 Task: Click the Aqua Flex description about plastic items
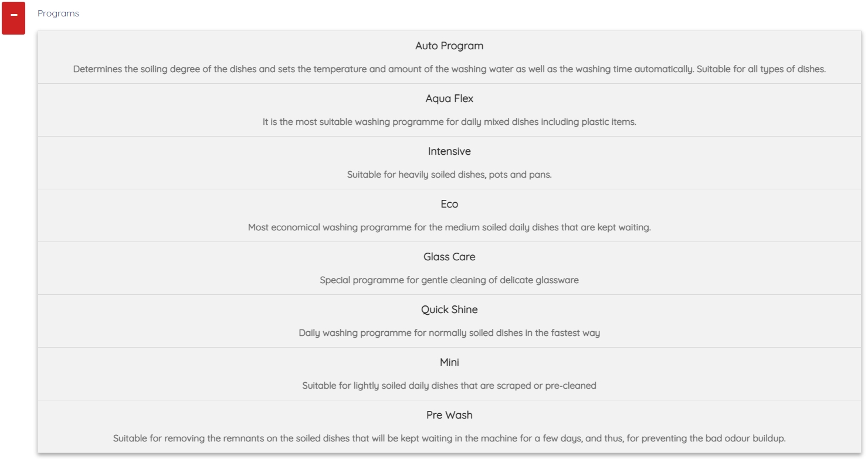click(449, 122)
